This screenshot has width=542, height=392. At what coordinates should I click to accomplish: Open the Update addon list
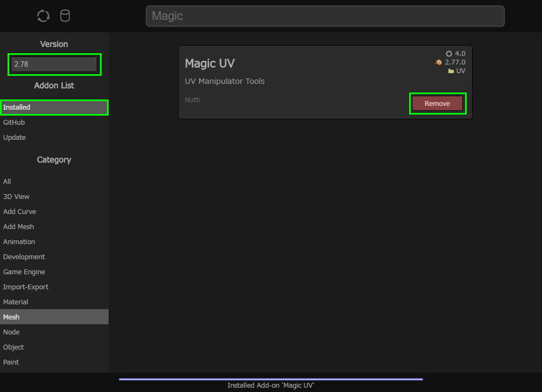[x=54, y=138]
